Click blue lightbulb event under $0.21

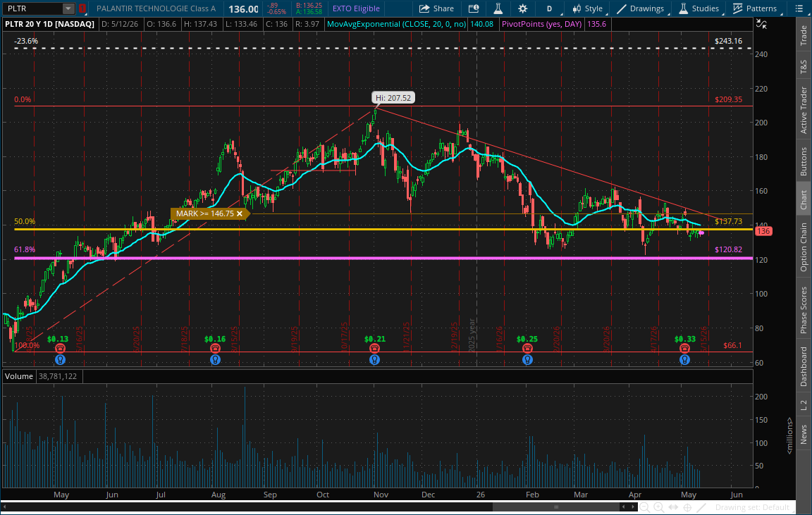tap(374, 359)
